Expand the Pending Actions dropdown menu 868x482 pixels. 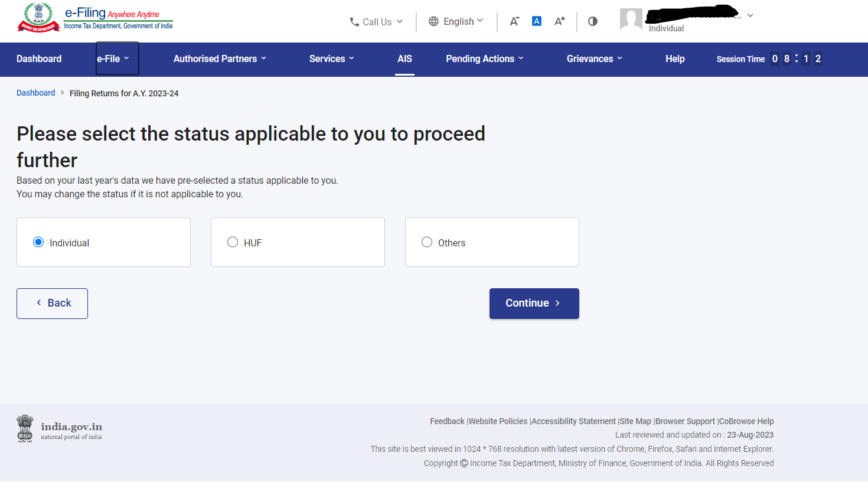484,58
